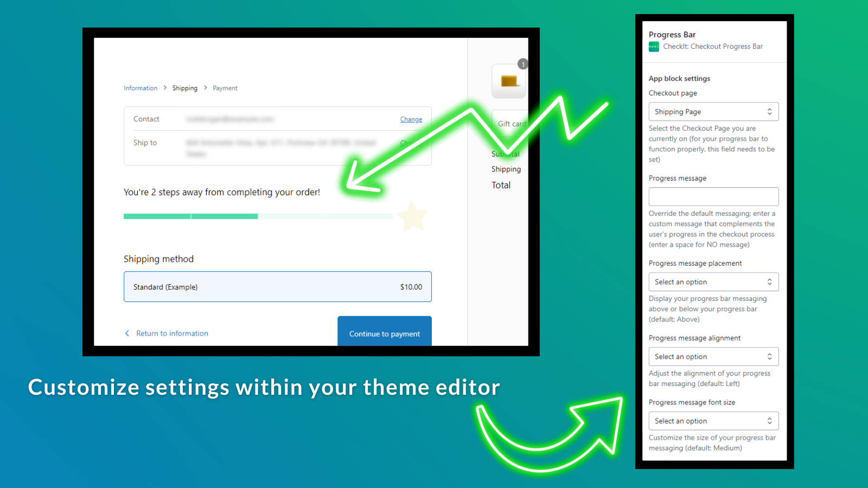Open the Progress message alignment dropdown
Image resolution: width=868 pixels, height=488 pixels.
pos(713,356)
